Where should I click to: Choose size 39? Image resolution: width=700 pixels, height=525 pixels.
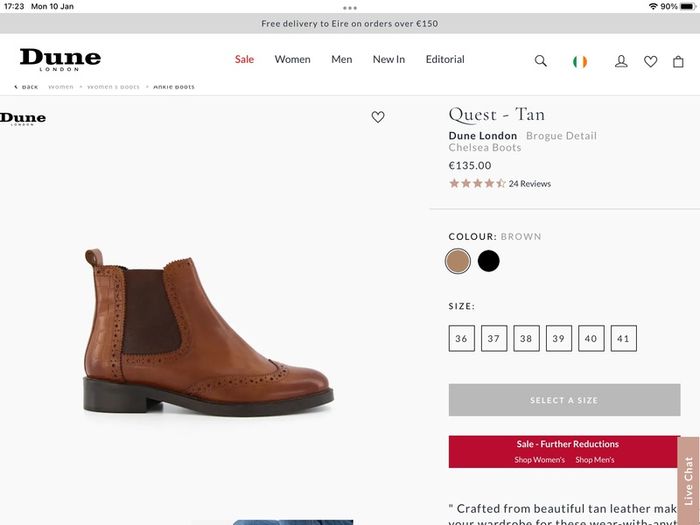click(x=558, y=338)
